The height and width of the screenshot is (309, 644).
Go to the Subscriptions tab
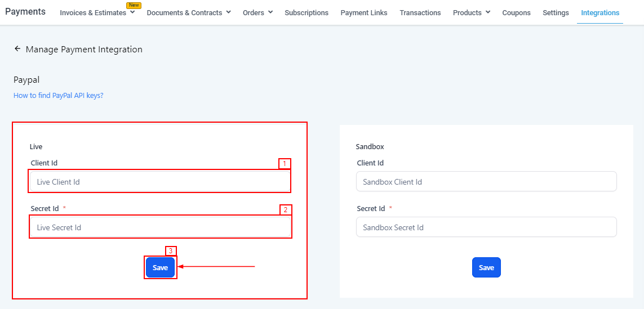(307, 12)
